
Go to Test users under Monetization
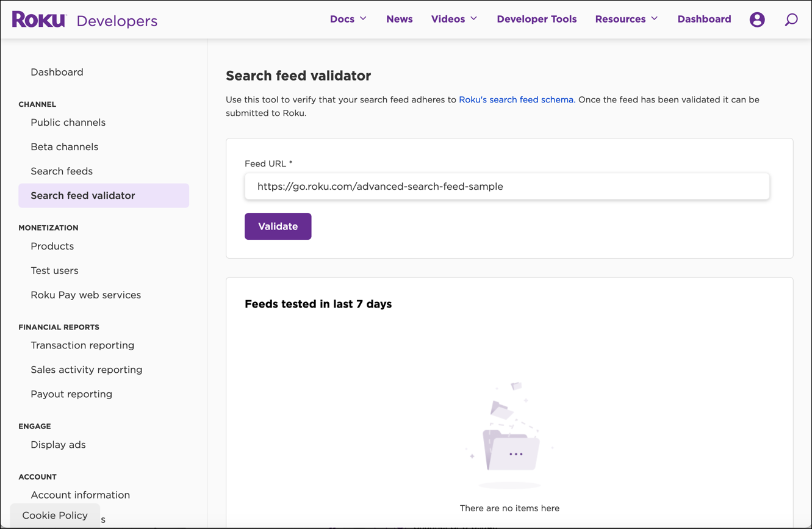[54, 270]
